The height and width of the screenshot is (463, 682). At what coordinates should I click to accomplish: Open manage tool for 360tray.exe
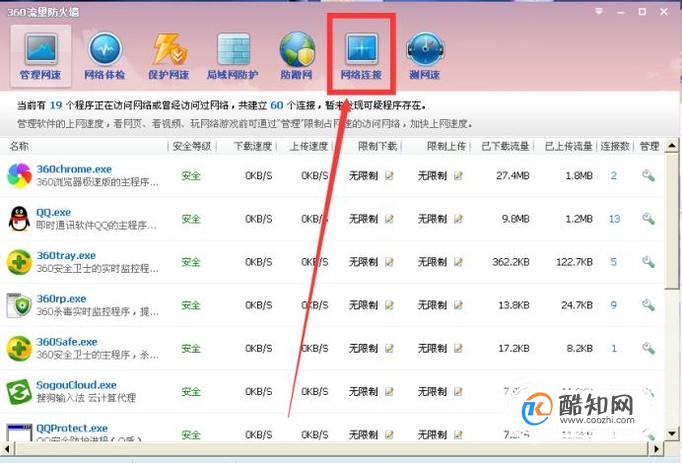(x=648, y=262)
